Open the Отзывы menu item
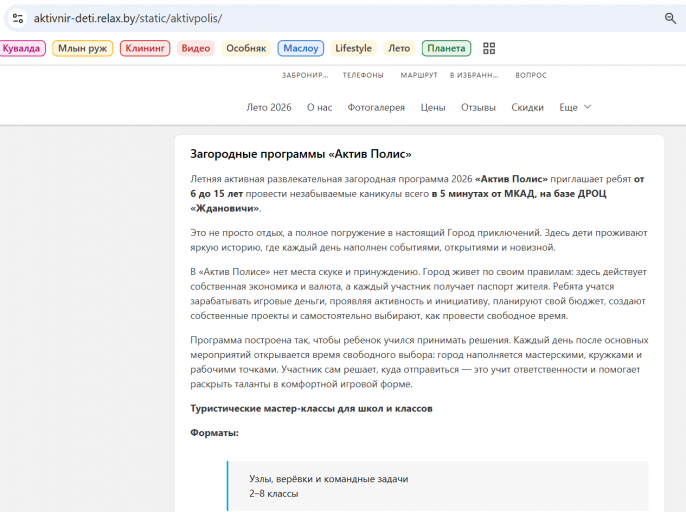Image resolution: width=686 pixels, height=512 pixels. point(478,107)
